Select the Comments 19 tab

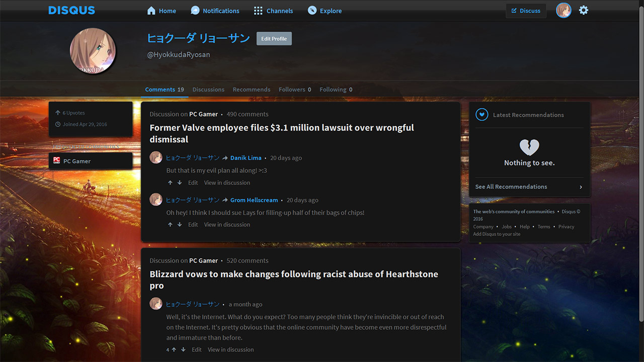(x=165, y=89)
